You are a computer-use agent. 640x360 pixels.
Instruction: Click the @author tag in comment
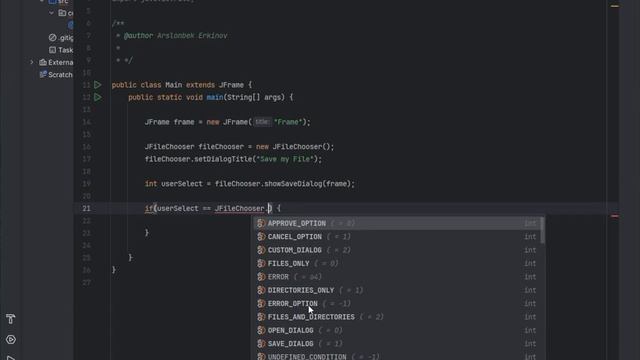tap(138, 36)
